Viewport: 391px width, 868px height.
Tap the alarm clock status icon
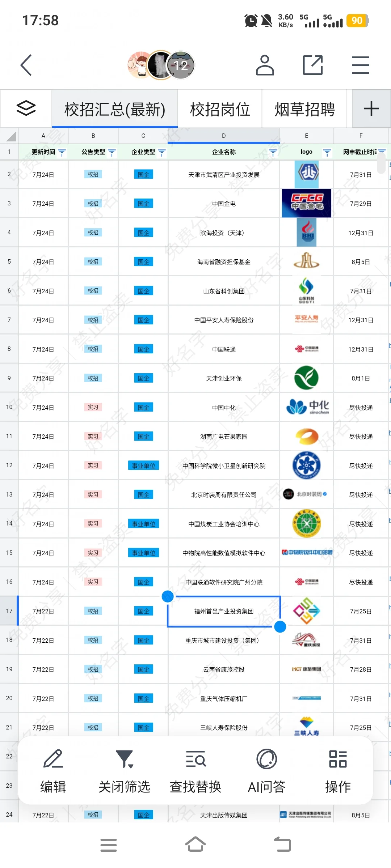tap(251, 21)
